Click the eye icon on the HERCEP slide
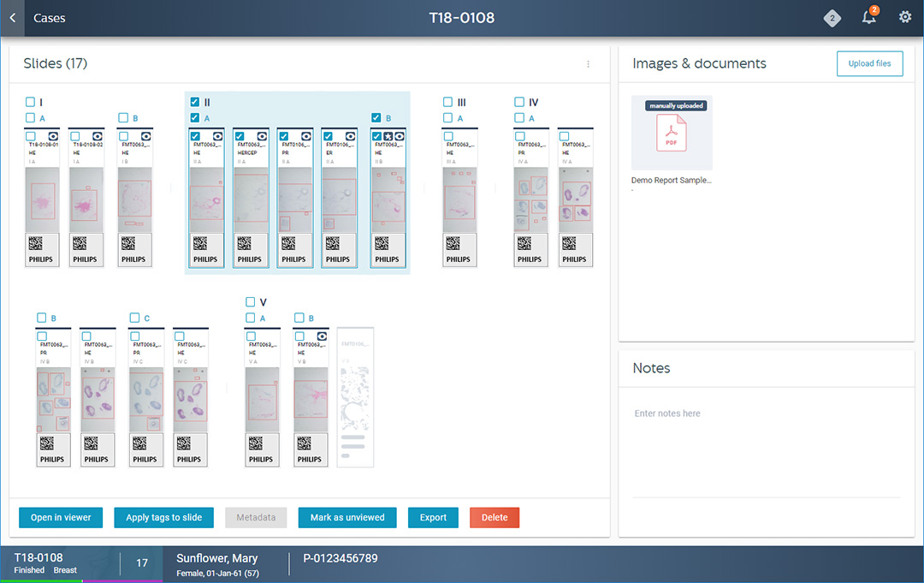This screenshot has width=924, height=583. pyautogui.click(x=262, y=136)
